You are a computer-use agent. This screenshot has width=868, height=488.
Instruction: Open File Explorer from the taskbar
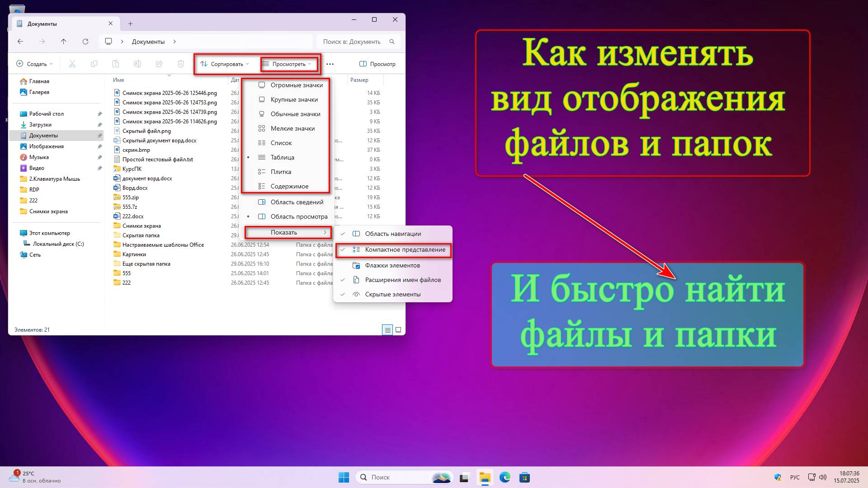coord(485,477)
